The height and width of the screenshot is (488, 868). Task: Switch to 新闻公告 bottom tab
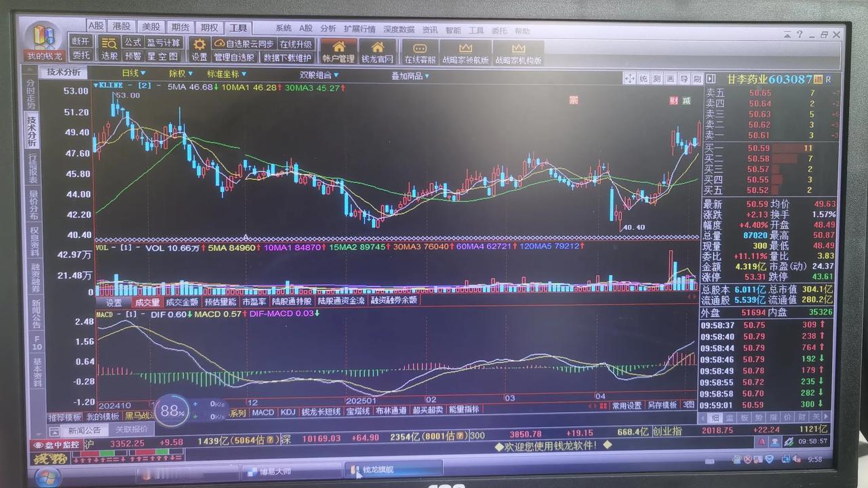click(x=84, y=430)
